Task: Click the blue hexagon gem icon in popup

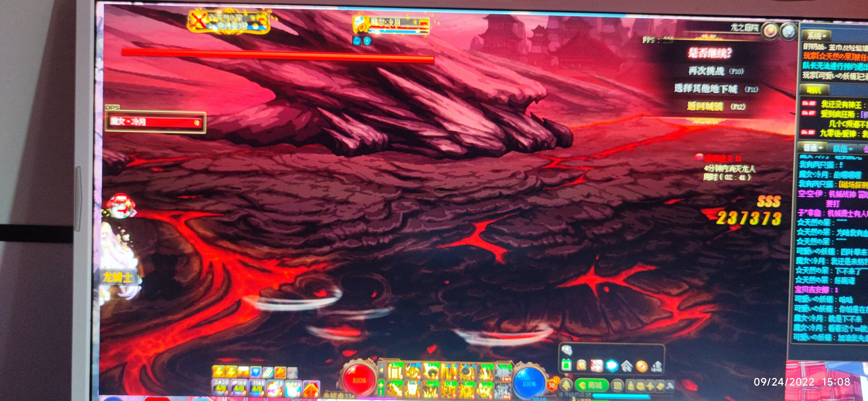Action: pyautogui.click(x=612, y=366)
